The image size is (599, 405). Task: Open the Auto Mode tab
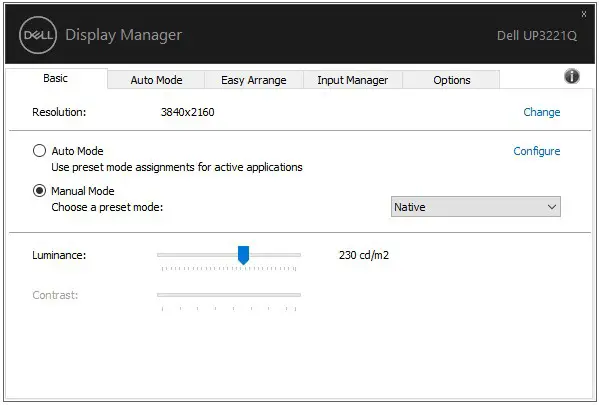pos(156,80)
